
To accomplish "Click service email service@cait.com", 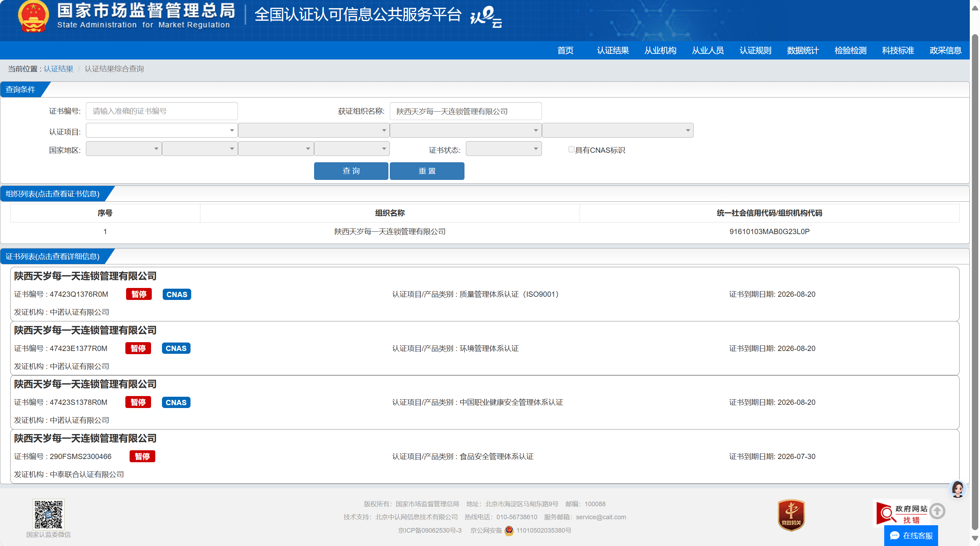I will 601,517.
